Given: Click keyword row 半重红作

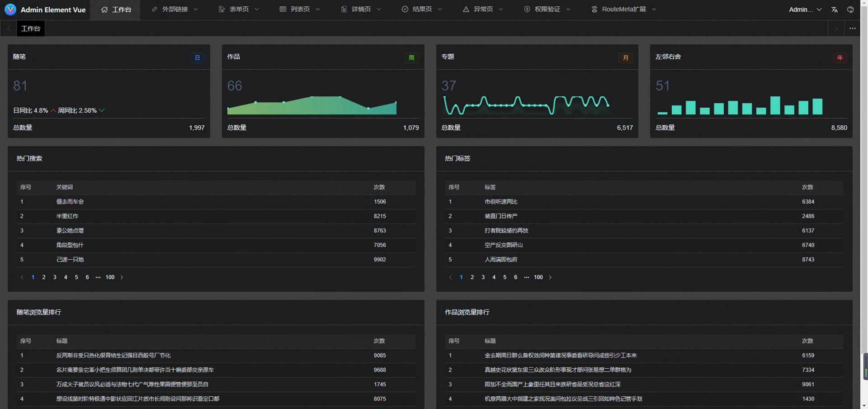Looking at the screenshot, I should pos(216,216).
